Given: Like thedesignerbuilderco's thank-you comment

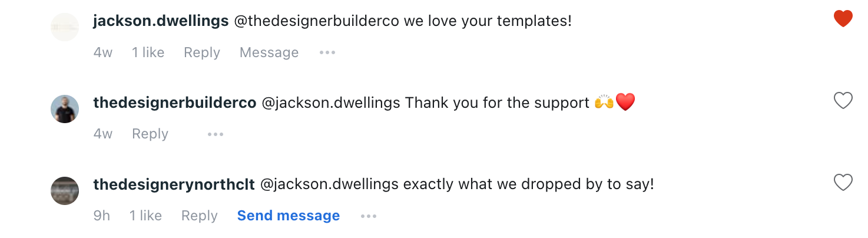Looking at the screenshot, I should tap(843, 101).
